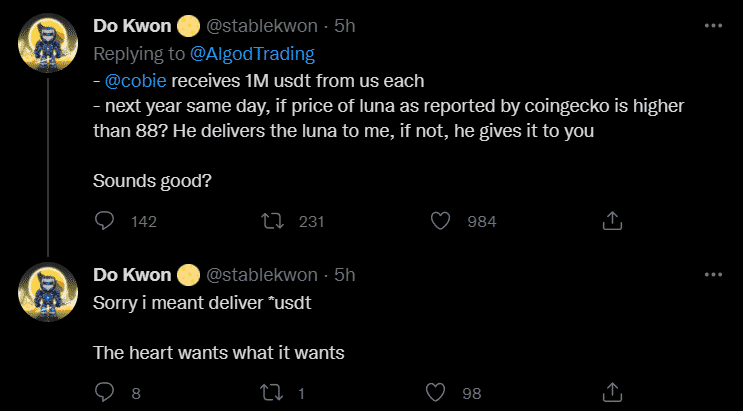
Task: Reply to the first Do Kwon tweet
Action: click(106, 221)
